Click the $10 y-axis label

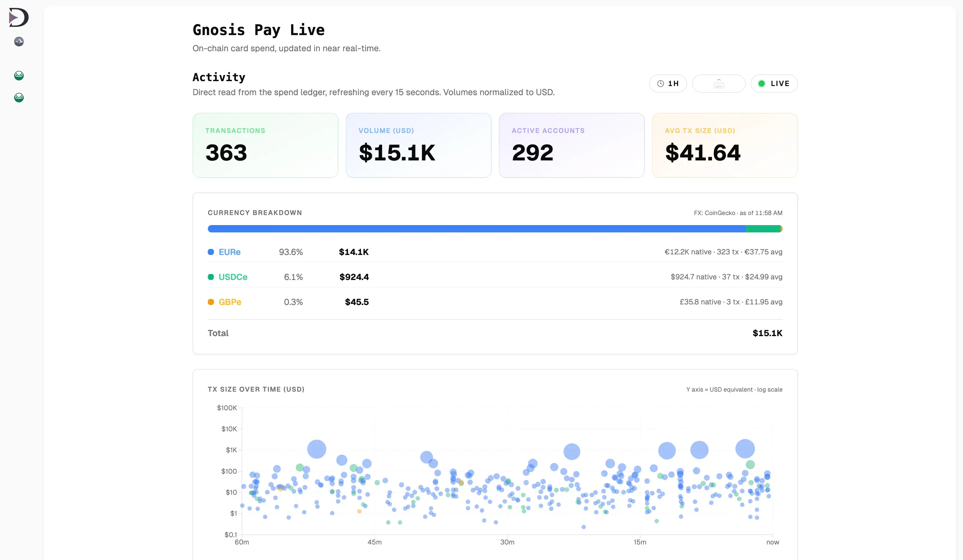click(x=232, y=492)
